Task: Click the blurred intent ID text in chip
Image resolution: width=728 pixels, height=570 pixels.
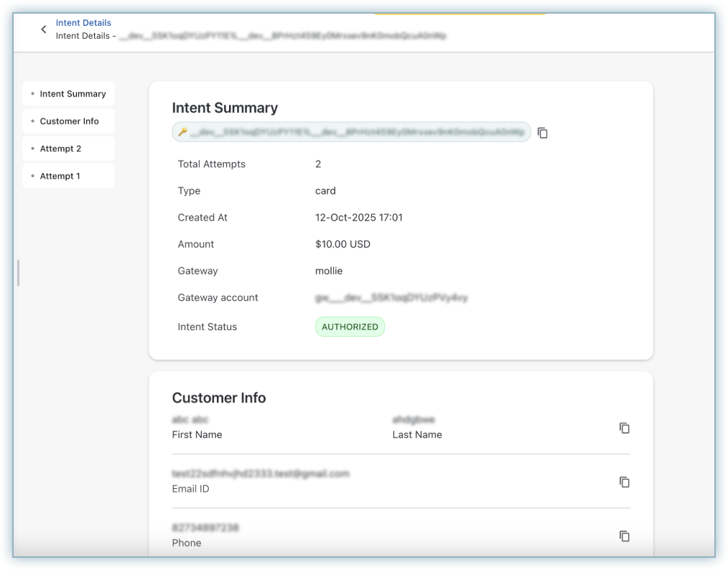Action: tap(356, 132)
